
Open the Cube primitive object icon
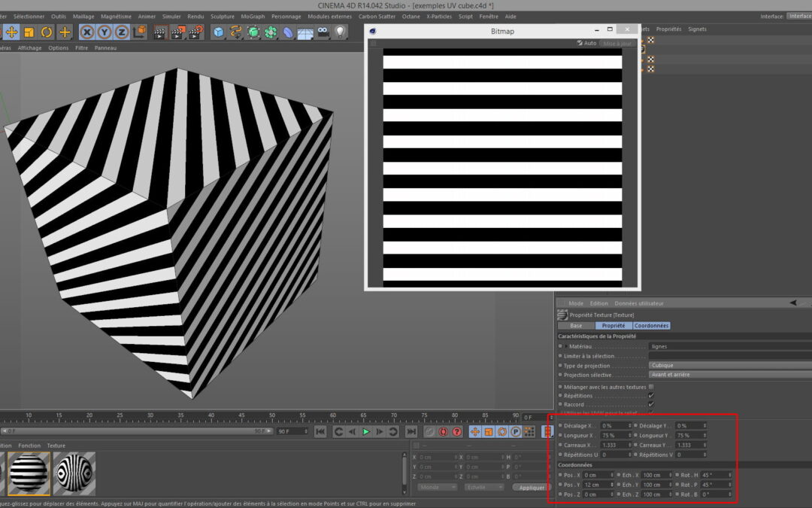pyautogui.click(x=218, y=32)
